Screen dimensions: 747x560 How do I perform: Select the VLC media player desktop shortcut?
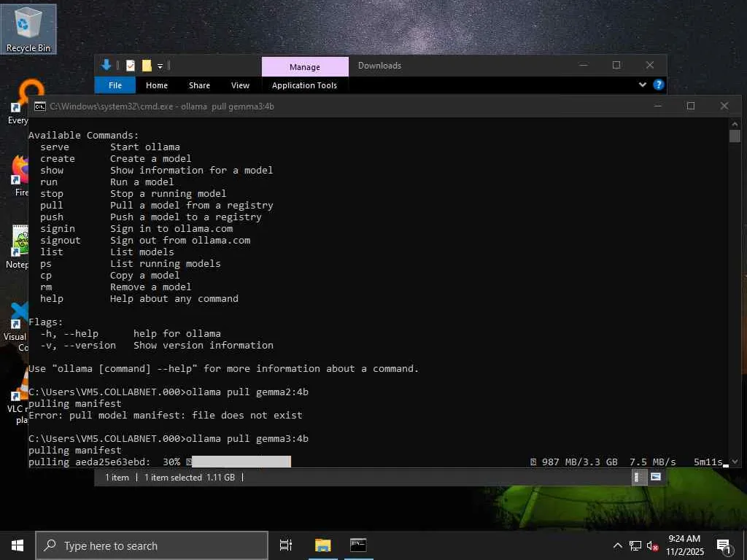[18, 396]
